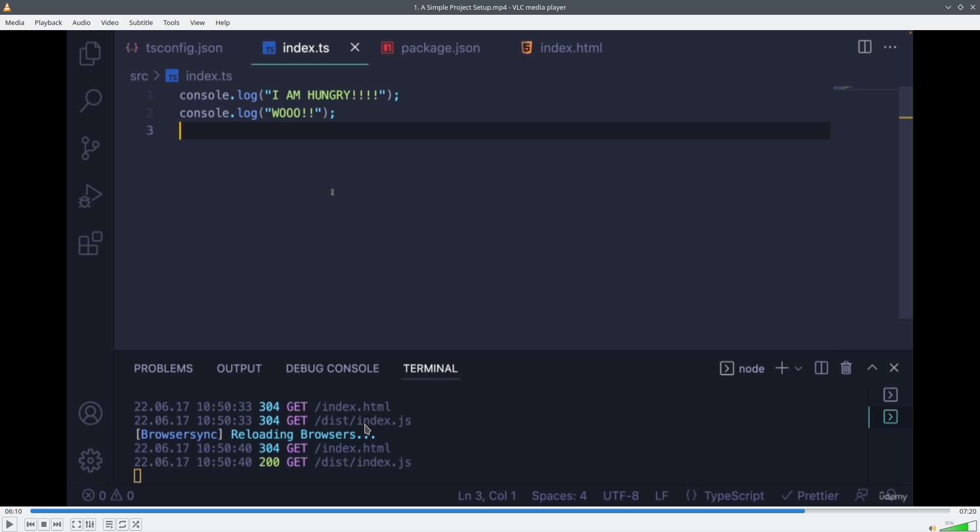Toggle the loop/repeat mode button
The width and height of the screenshot is (980, 532).
[123, 524]
